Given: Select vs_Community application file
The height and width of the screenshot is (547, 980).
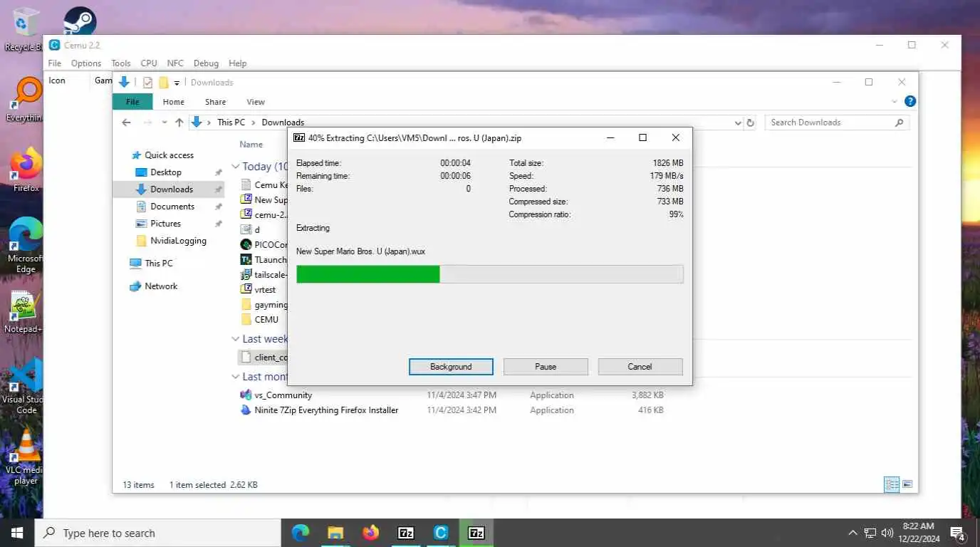Looking at the screenshot, I should [283, 395].
